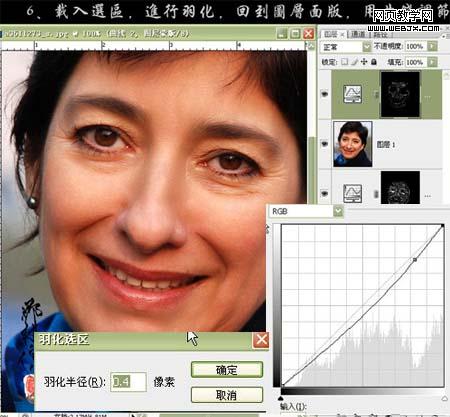Switch to the 通道 channels tab

pos(358,34)
